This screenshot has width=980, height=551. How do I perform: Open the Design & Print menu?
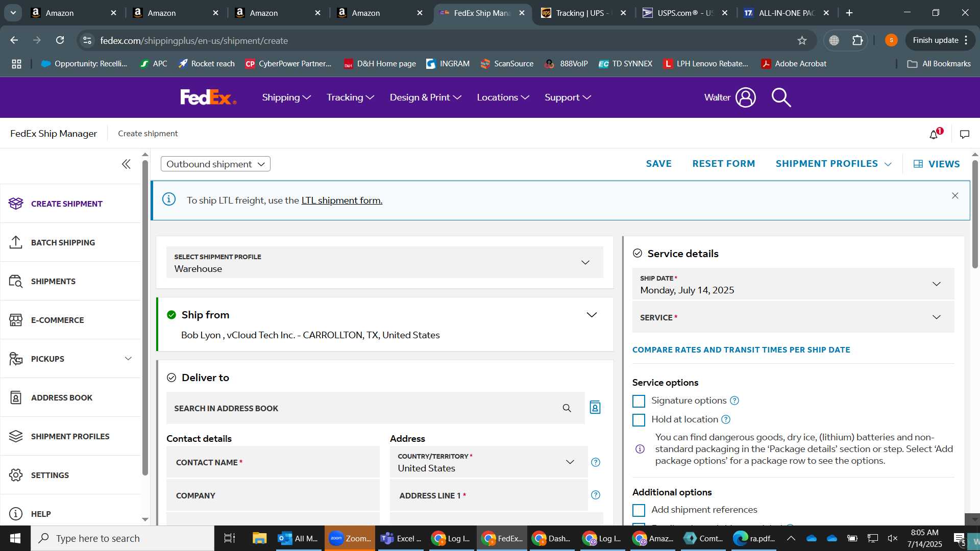click(x=425, y=97)
